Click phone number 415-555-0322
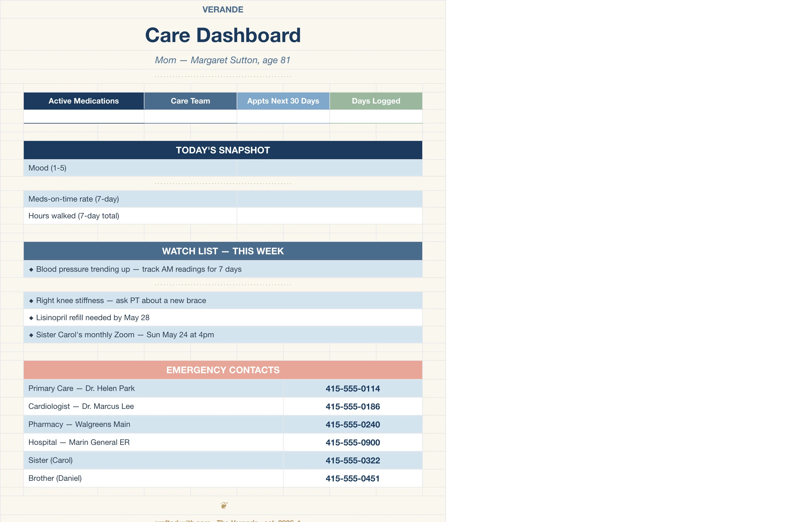The image size is (812, 522). coord(353,460)
